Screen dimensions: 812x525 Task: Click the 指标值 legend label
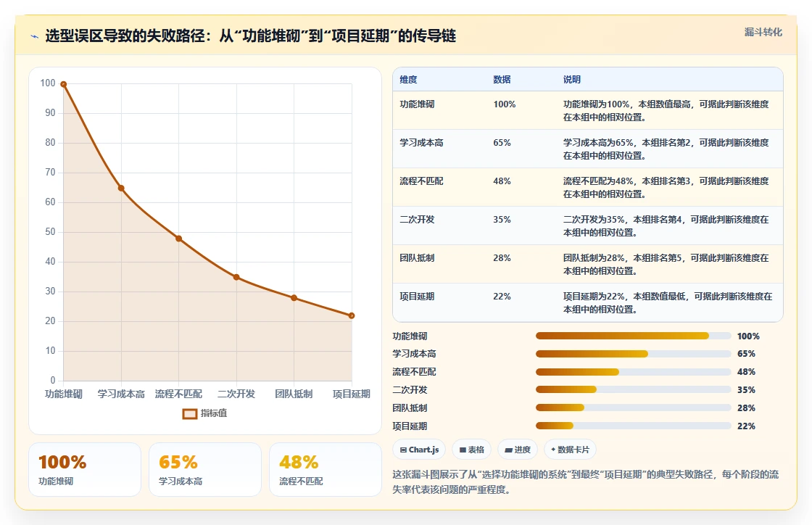click(x=214, y=413)
